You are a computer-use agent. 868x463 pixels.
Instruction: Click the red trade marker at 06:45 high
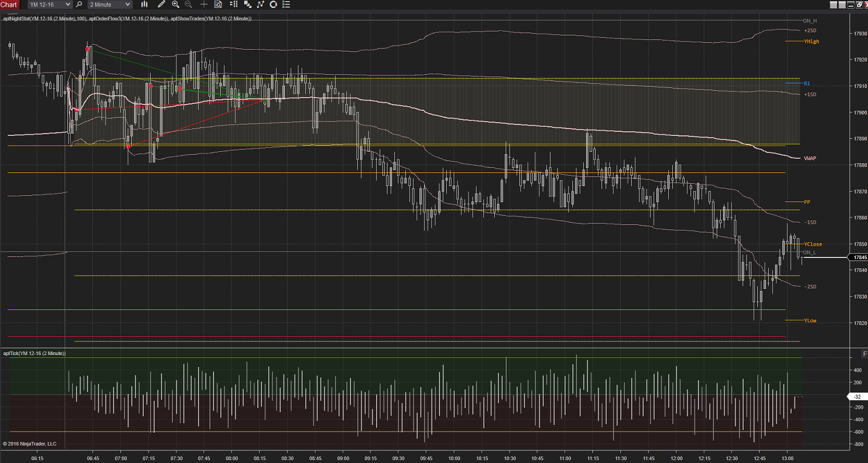click(87, 50)
